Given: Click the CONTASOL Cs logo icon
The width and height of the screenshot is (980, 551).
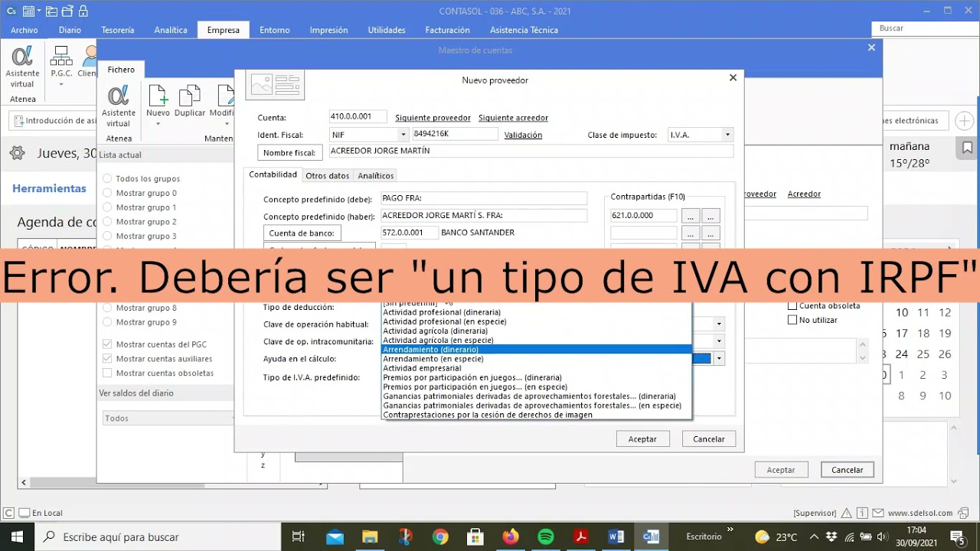Looking at the screenshot, I should (11, 11).
